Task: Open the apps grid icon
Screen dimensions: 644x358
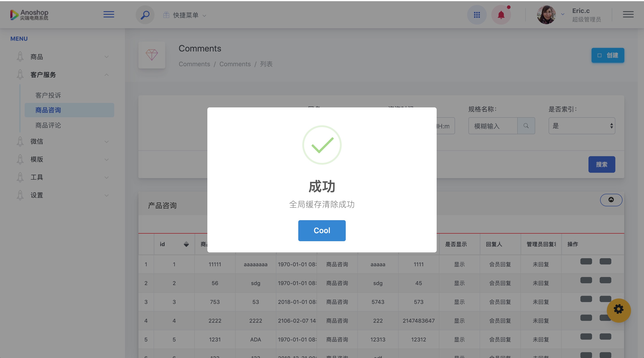Action: 477,15
